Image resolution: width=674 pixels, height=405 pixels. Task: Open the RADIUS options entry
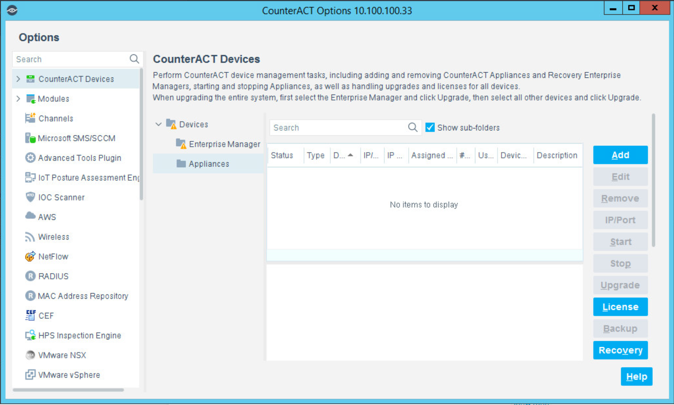coord(53,276)
